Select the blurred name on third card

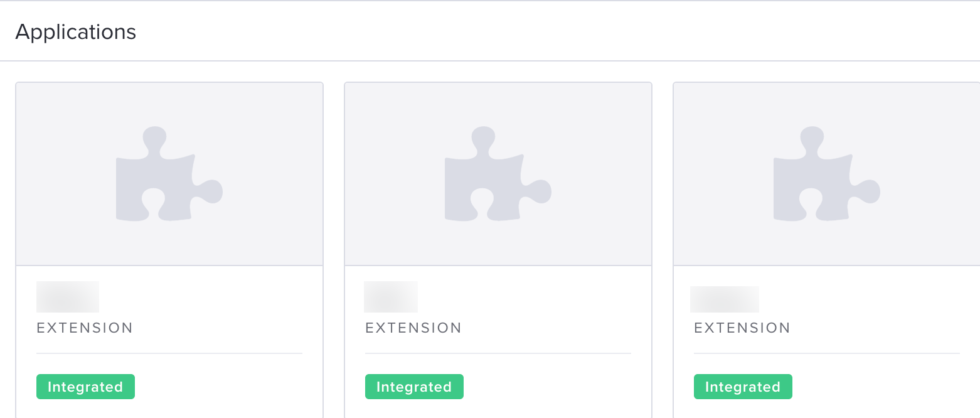point(725,299)
